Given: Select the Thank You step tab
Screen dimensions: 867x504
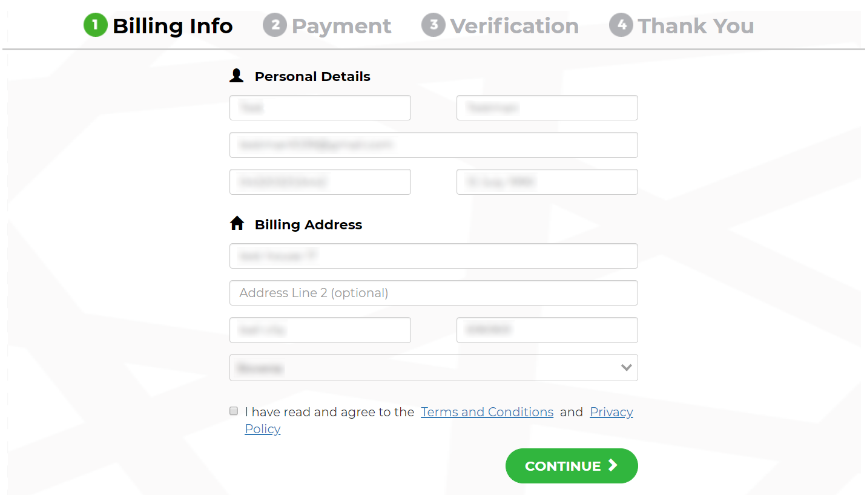Looking at the screenshot, I should [682, 25].
